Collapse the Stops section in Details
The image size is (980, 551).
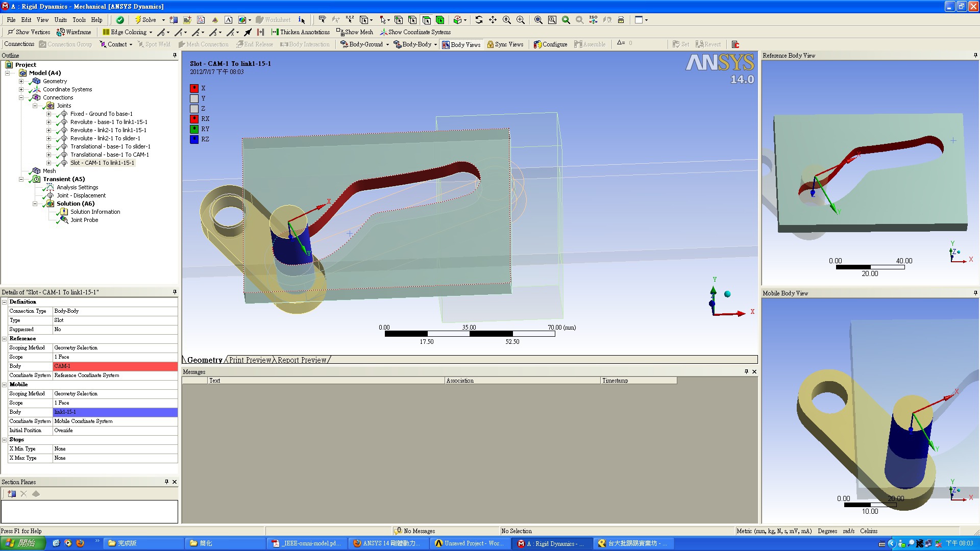5,440
